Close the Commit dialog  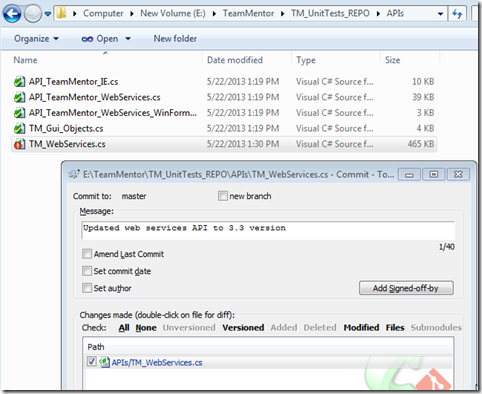point(458,175)
